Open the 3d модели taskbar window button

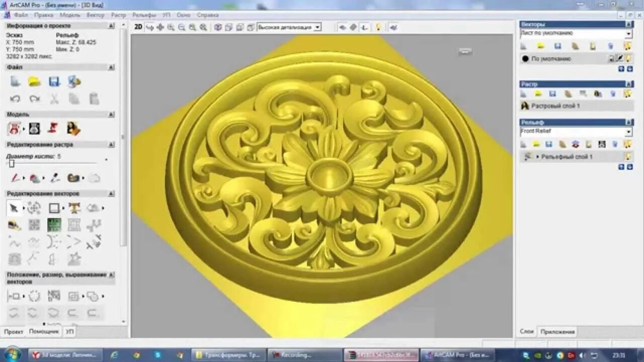click(x=65, y=355)
